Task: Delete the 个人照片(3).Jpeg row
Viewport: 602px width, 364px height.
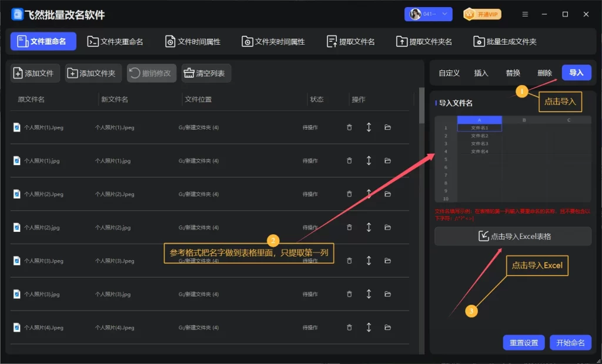Action: pyautogui.click(x=349, y=261)
